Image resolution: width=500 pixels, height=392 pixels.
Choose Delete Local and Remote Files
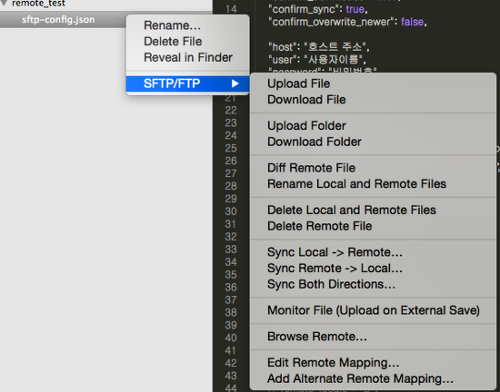pos(373,210)
